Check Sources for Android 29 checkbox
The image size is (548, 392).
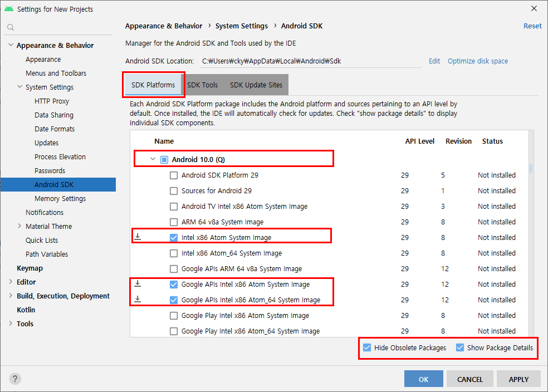174,191
